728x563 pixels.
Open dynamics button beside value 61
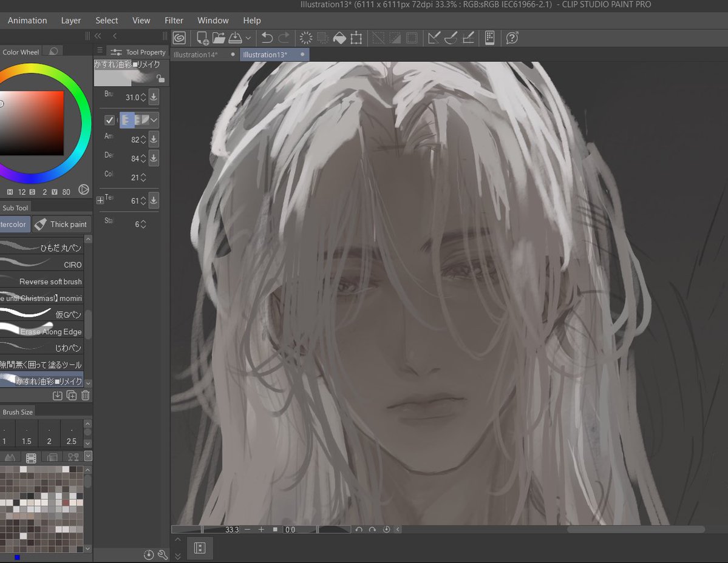pos(154,200)
